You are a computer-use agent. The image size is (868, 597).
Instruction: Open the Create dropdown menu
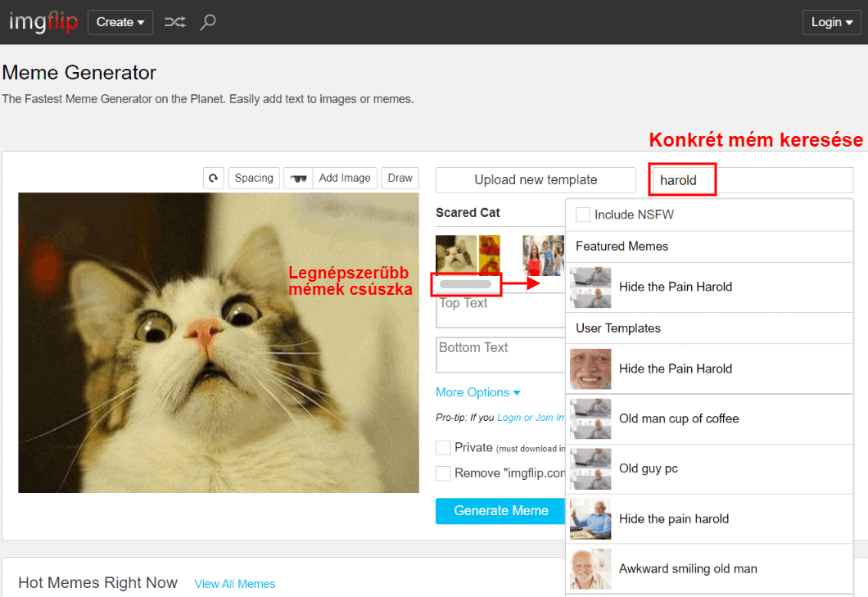click(x=120, y=22)
